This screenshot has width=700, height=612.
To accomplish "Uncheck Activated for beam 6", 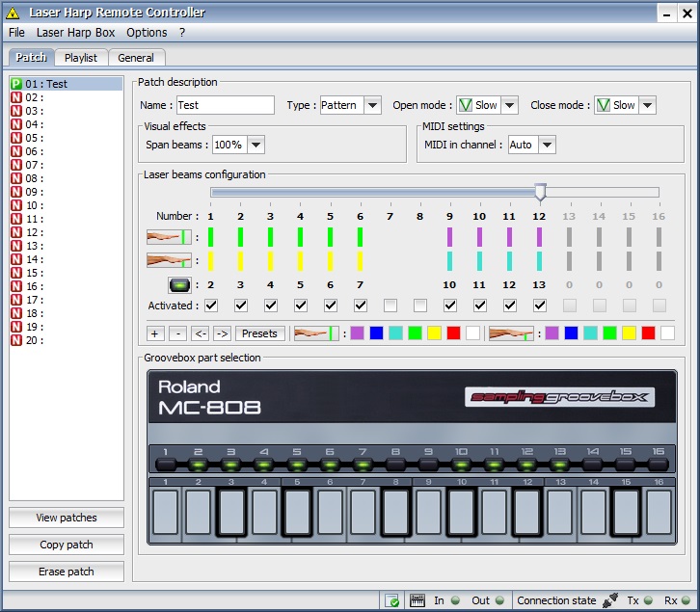I will tap(361, 306).
